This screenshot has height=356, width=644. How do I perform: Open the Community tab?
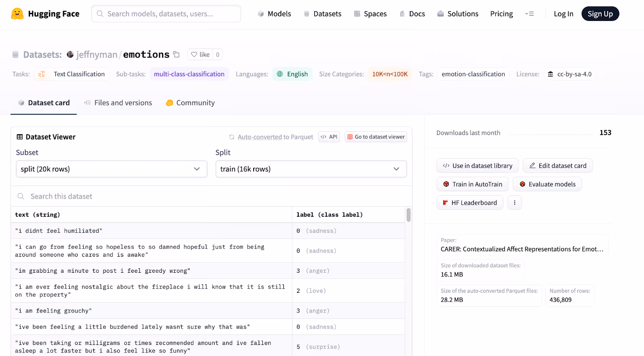(x=190, y=103)
